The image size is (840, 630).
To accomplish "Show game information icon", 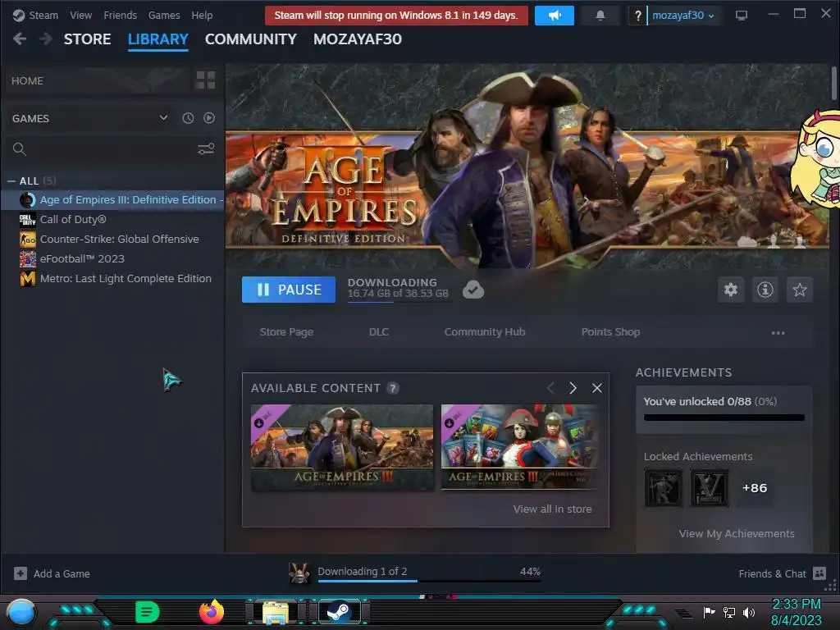I will 765,290.
